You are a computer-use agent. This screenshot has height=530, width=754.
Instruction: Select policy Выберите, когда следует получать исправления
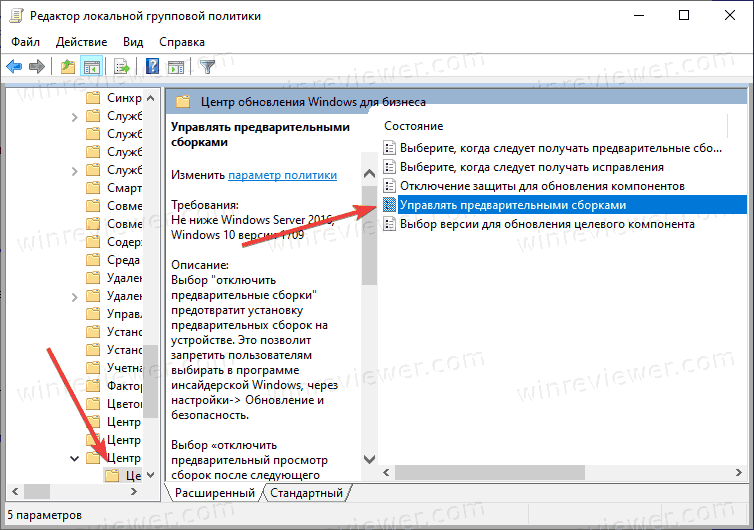[532, 167]
